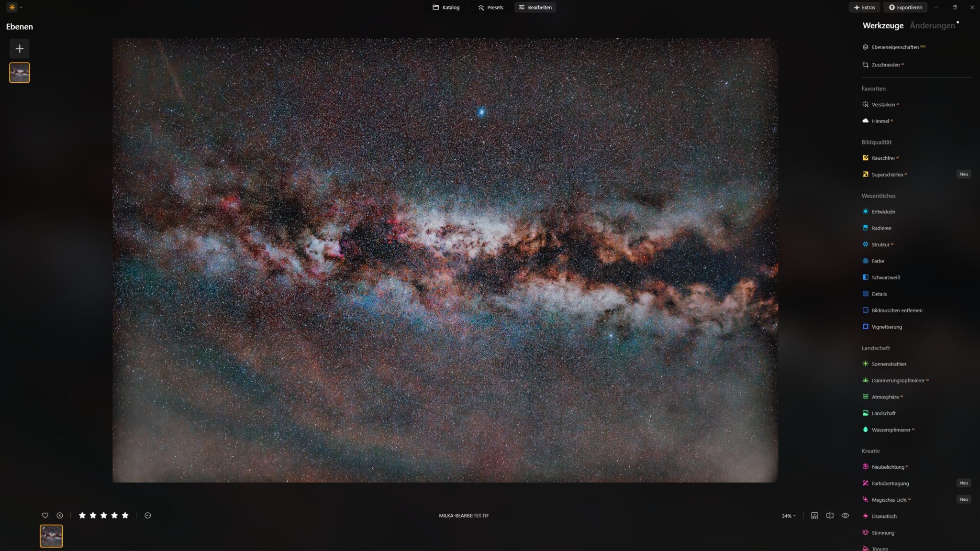Image resolution: width=980 pixels, height=551 pixels.
Task: Toggle before/after compare view
Action: point(830,516)
